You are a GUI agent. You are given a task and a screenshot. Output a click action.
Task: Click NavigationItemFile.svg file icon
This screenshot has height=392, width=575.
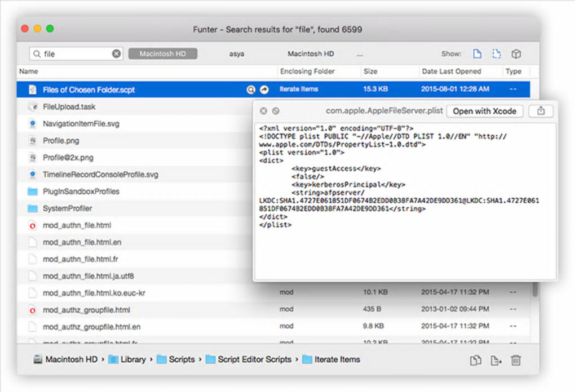pos(33,124)
